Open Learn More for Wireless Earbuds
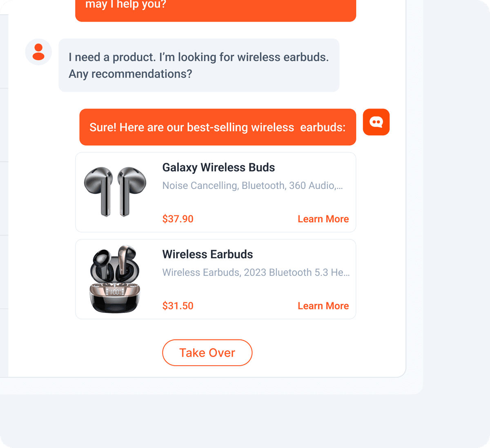Image resolution: width=490 pixels, height=448 pixels. tap(323, 306)
